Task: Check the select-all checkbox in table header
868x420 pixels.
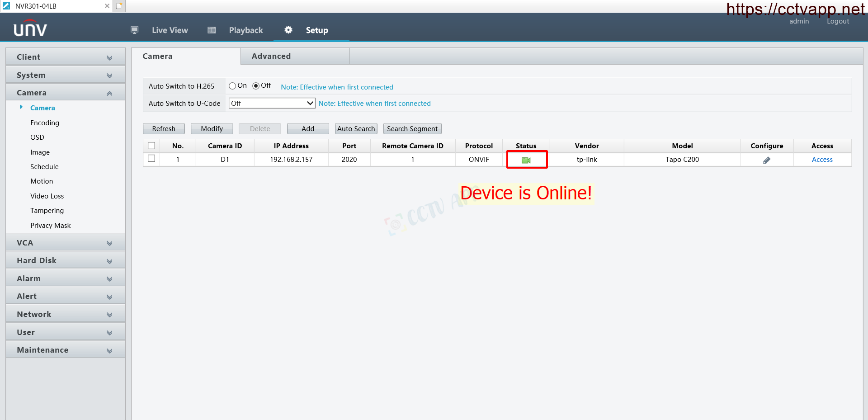Action: (151, 146)
